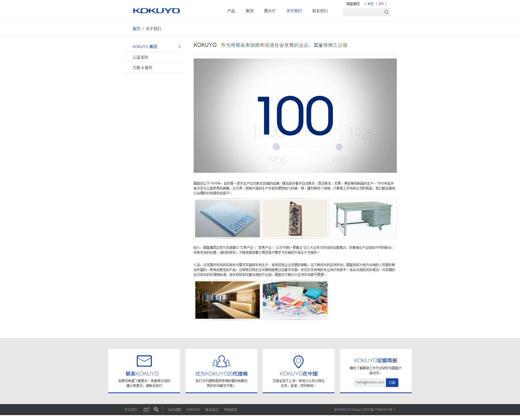Image resolution: width=520 pixels, height=420 pixels.
Task: Open the 产品 menu
Action: (231, 11)
